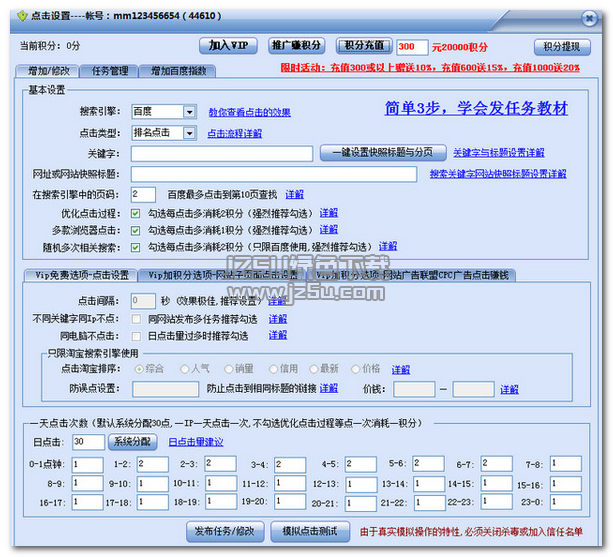Switch to the Vip免费选项-点击设置 tab
This screenshot has height=557, width=613.
81,275
